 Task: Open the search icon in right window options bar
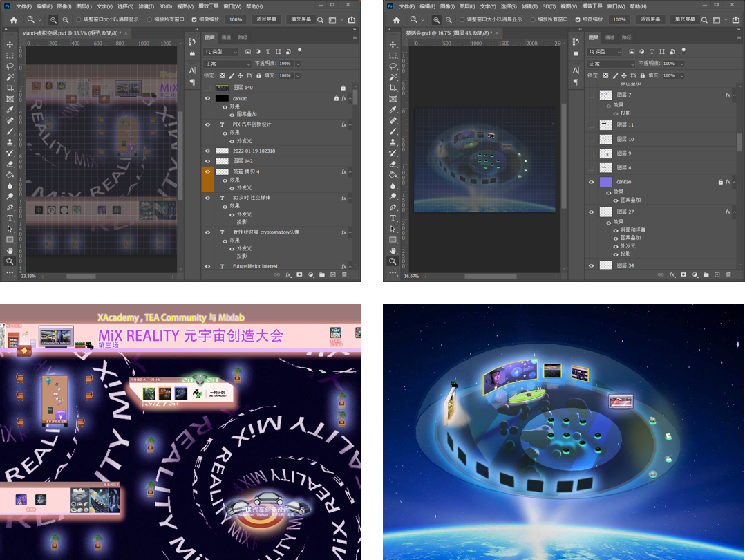[x=704, y=20]
